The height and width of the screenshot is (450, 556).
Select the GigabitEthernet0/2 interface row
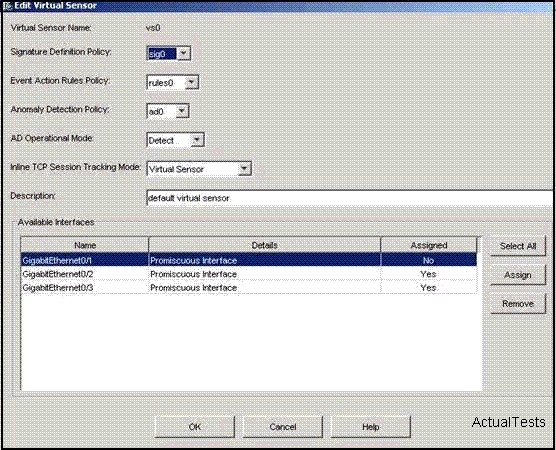249,274
